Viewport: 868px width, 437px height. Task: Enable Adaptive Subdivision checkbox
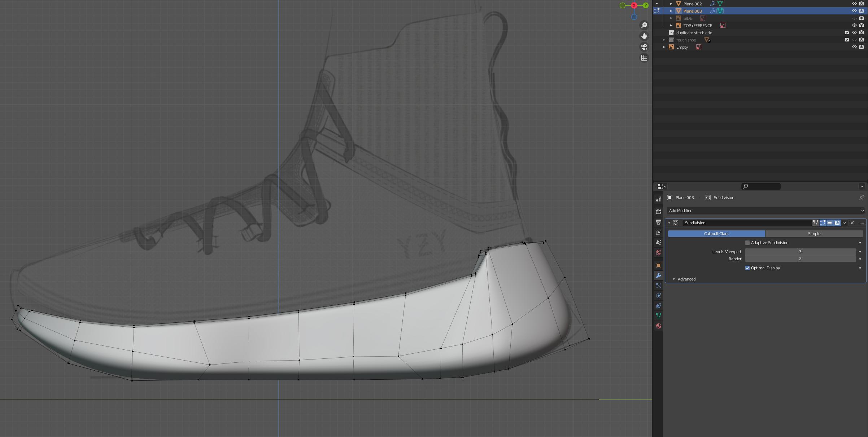pos(747,243)
